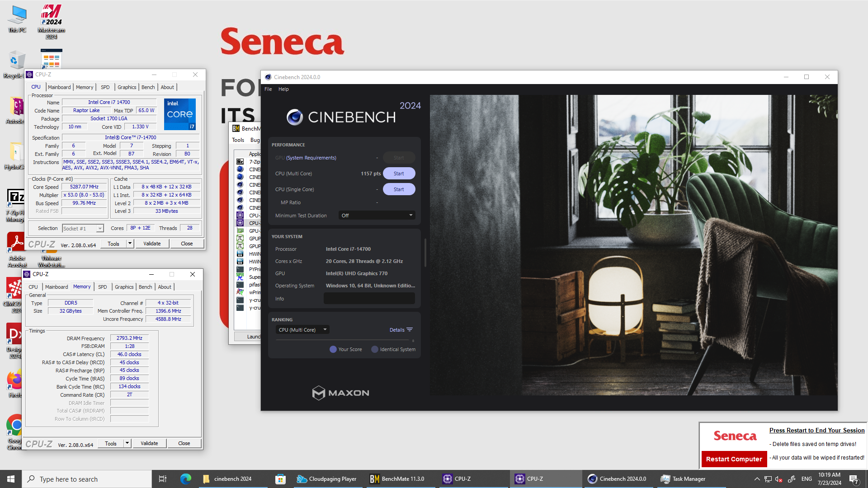
Task: Start the CPU (Single Core) benchmark
Action: click(x=399, y=189)
